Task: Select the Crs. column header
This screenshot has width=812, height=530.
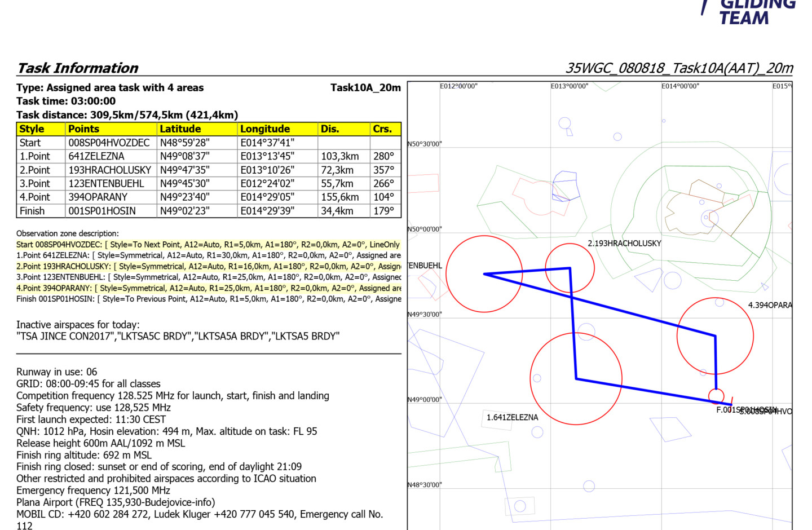Action: tap(382, 129)
